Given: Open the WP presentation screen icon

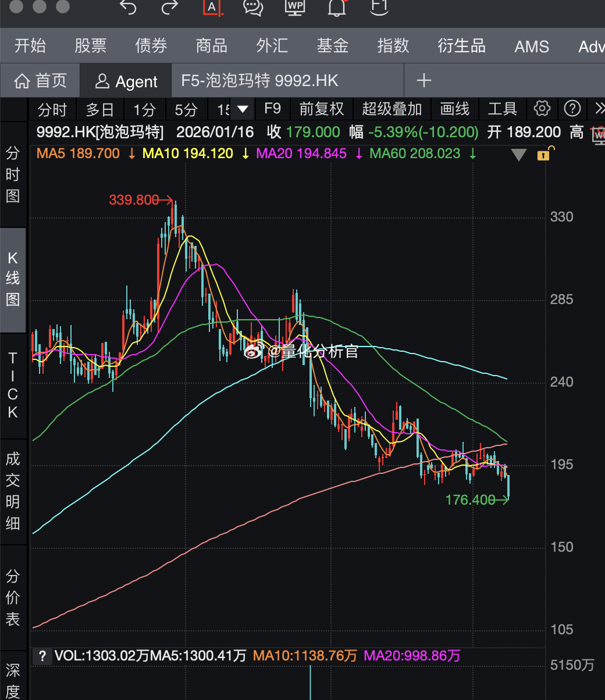Looking at the screenshot, I should [296, 7].
